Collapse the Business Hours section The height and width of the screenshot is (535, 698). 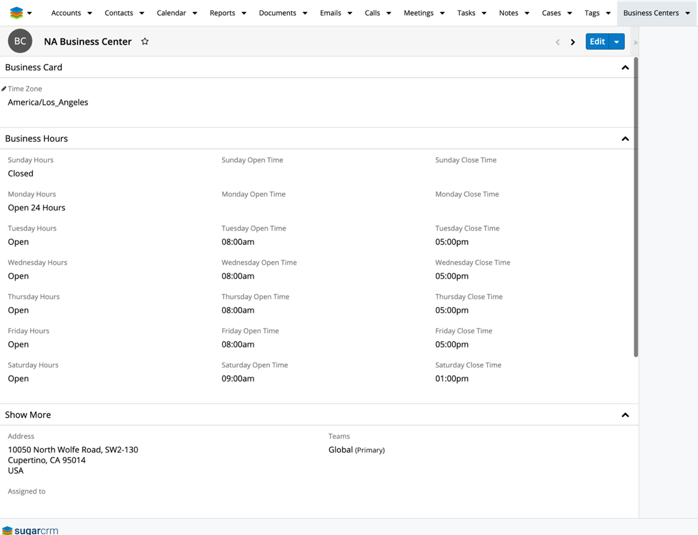[x=625, y=139]
